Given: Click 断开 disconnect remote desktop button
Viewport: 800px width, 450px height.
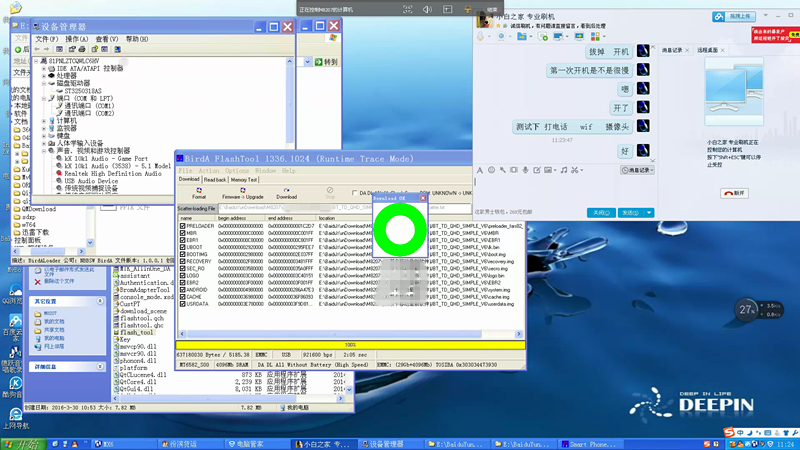Looking at the screenshot, I should click(x=734, y=193).
